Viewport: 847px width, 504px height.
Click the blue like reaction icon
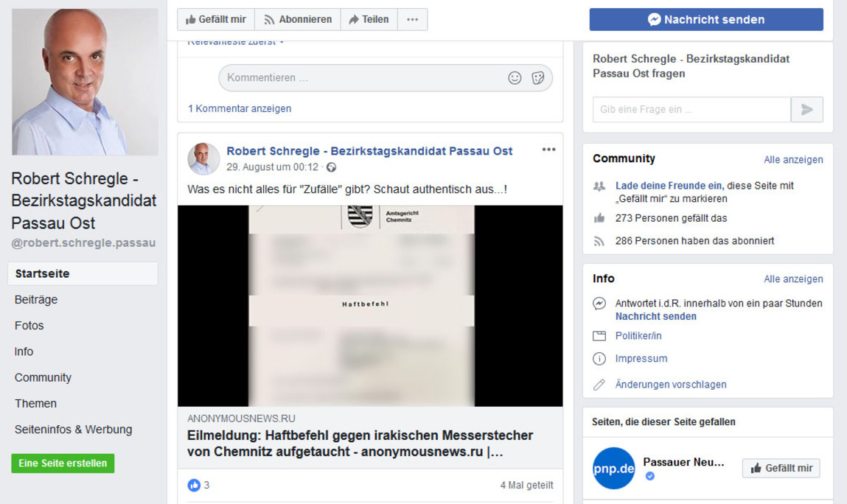point(194,485)
